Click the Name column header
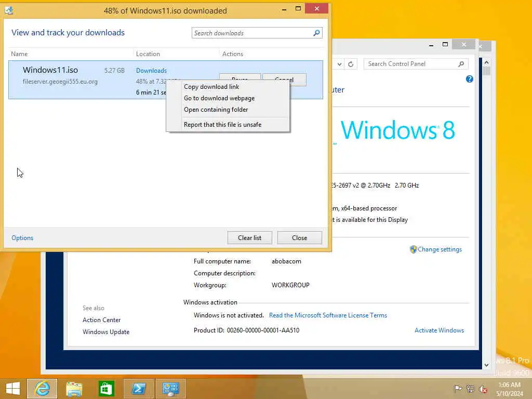 19,54
